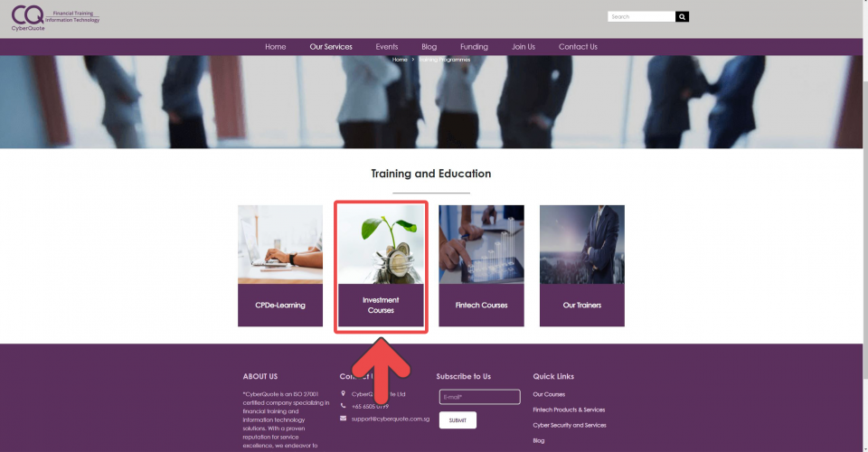This screenshot has width=868, height=452.
Task: Open Cyber Security and Services link
Action: pyautogui.click(x=570, y=425)
